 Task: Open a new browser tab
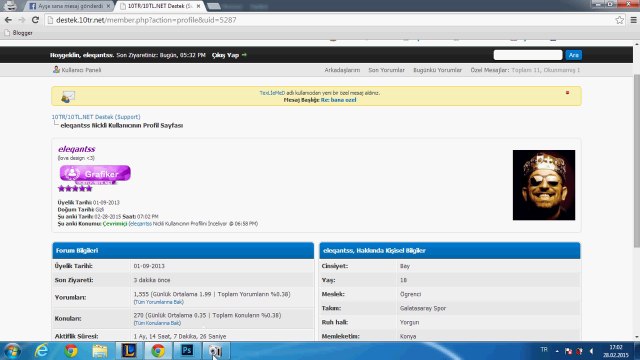213,6
